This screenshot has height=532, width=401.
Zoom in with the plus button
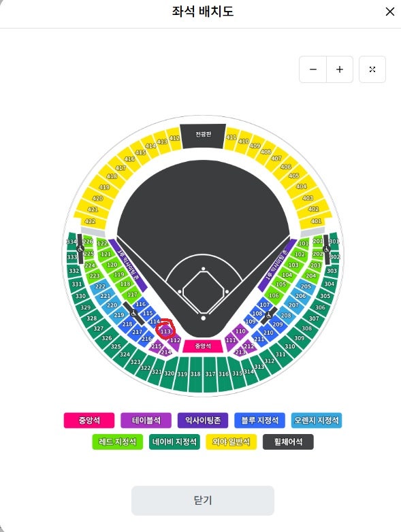tap(340, 69)
